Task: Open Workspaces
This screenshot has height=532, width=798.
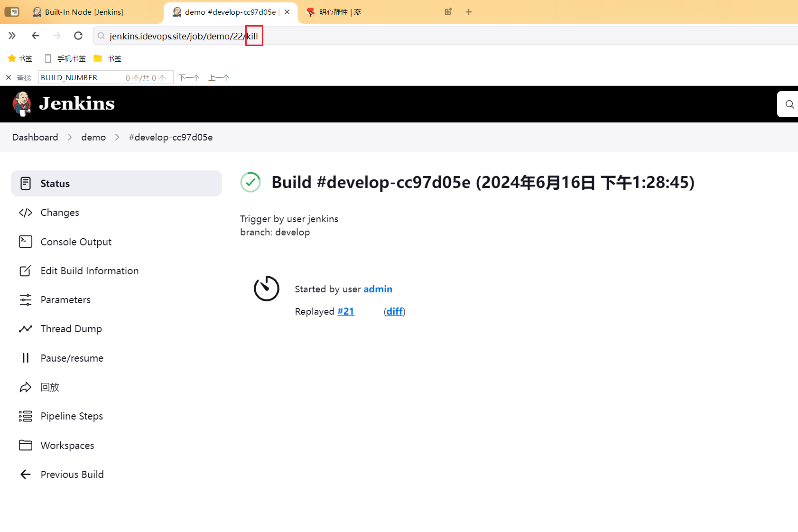Action: point(116,445)
